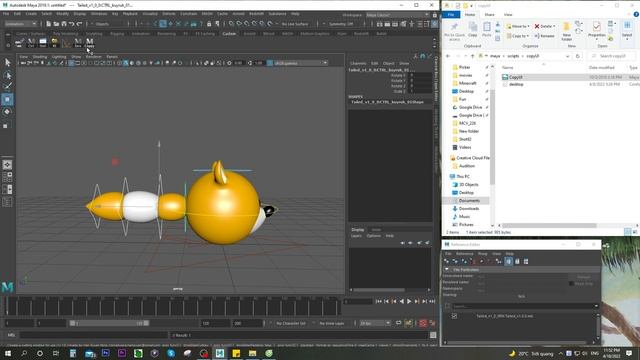Viewport: 640px width, 360px height.
Task: Click the yellow skull shelf icon
Action: (54, 42)
